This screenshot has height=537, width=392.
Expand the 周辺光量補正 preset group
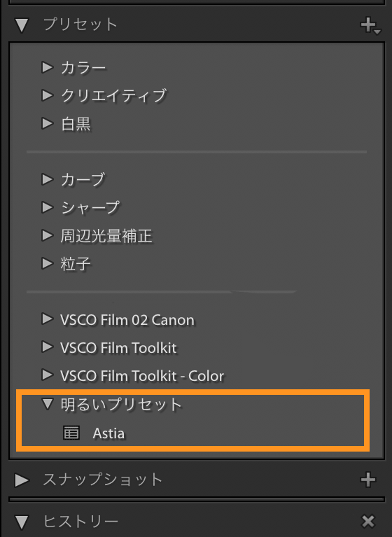[47, 235]
